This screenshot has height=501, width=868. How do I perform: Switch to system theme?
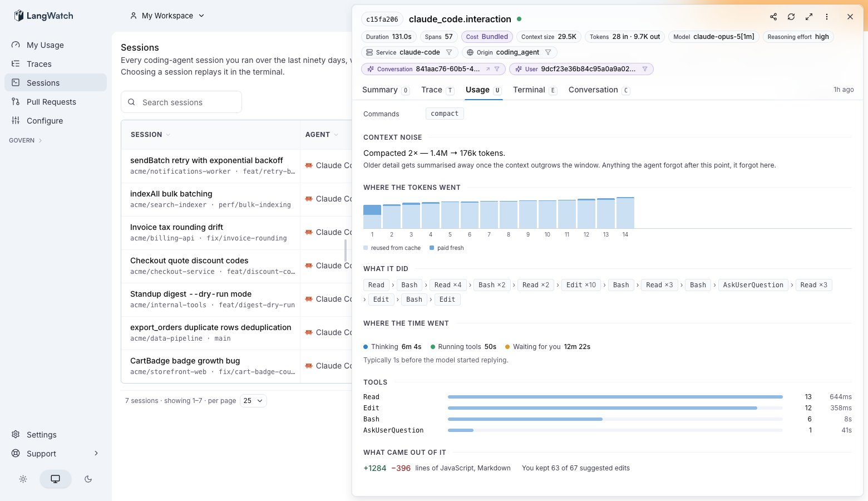click(56, 479)
